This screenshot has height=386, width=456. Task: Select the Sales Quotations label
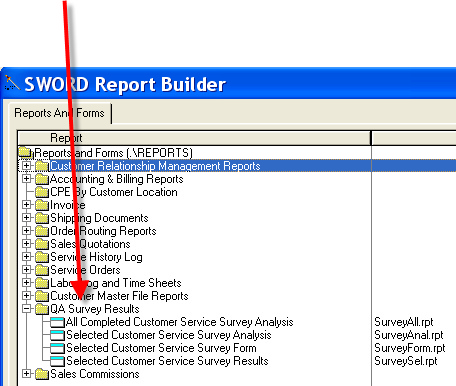tap(90, 244)
